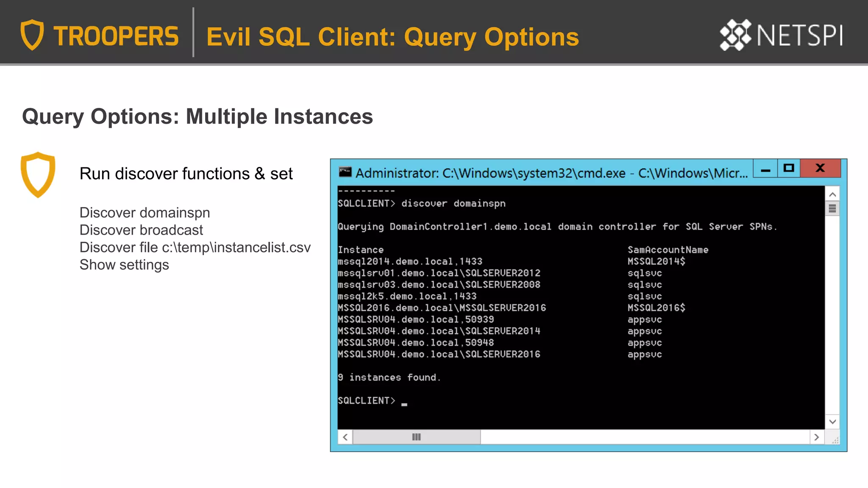Click 'Run discover functions & set' text
868x488 pixels.
pyautogui.click(x=186, y=174)
